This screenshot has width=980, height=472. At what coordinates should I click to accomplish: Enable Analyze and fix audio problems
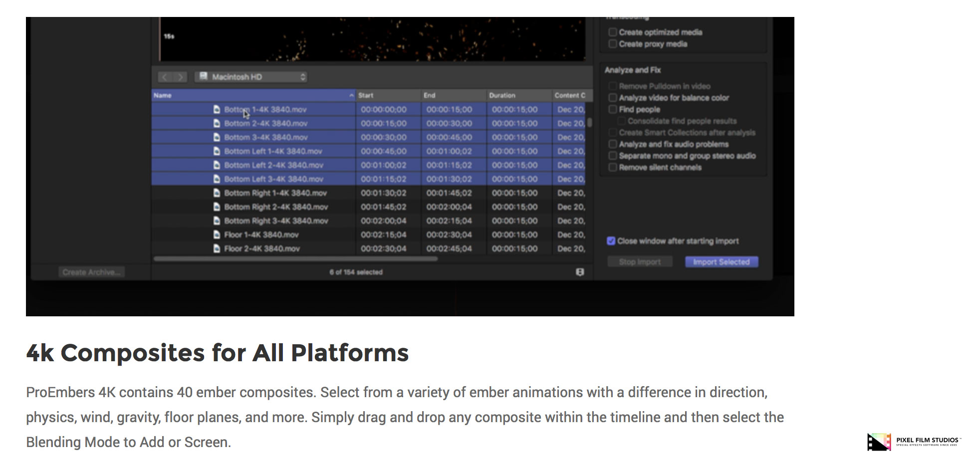coord(613,144)
